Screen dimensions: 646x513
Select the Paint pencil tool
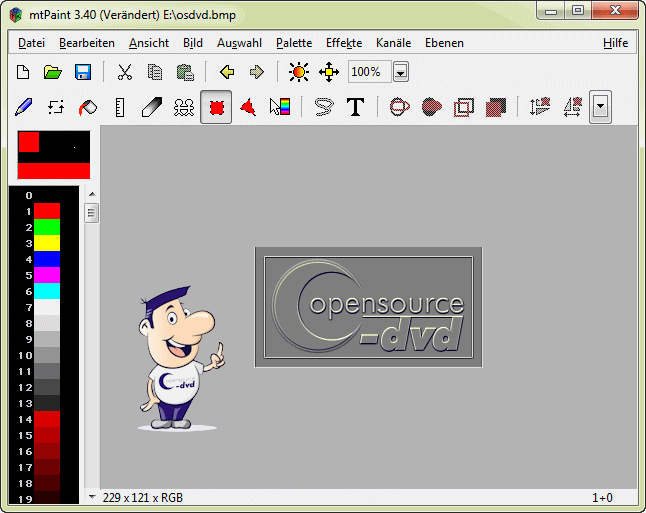[x=25, y=107]
